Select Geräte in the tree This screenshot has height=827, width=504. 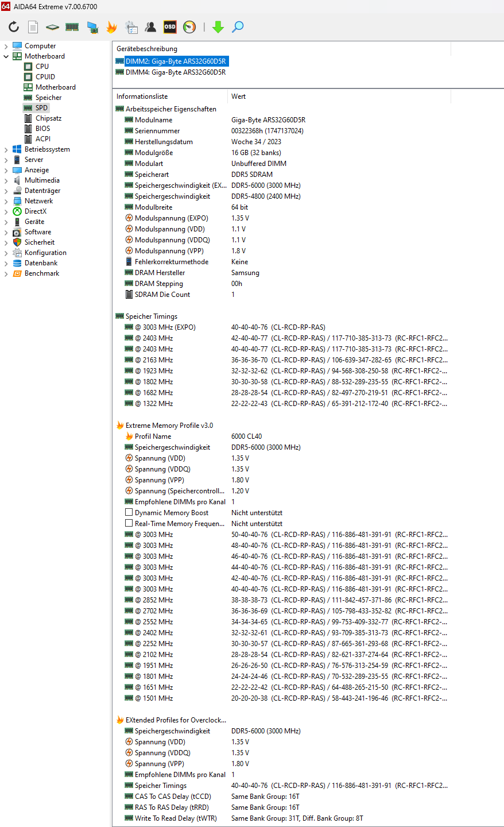click(34, 222)
